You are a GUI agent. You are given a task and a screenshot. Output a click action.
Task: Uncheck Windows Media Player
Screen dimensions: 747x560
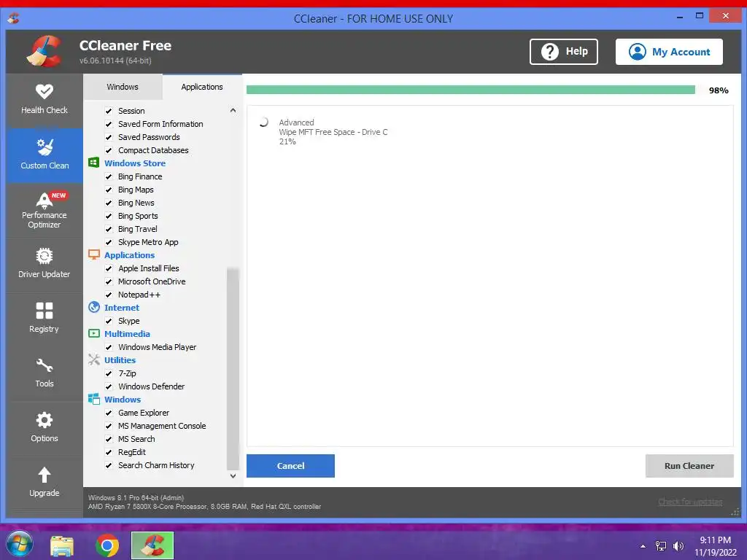point(109,347)
